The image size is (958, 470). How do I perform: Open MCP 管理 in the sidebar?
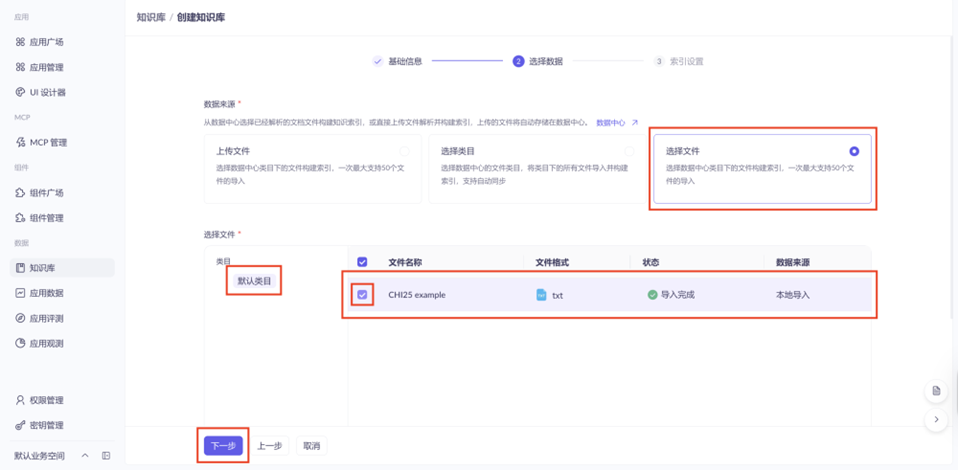tap(48, 142)
